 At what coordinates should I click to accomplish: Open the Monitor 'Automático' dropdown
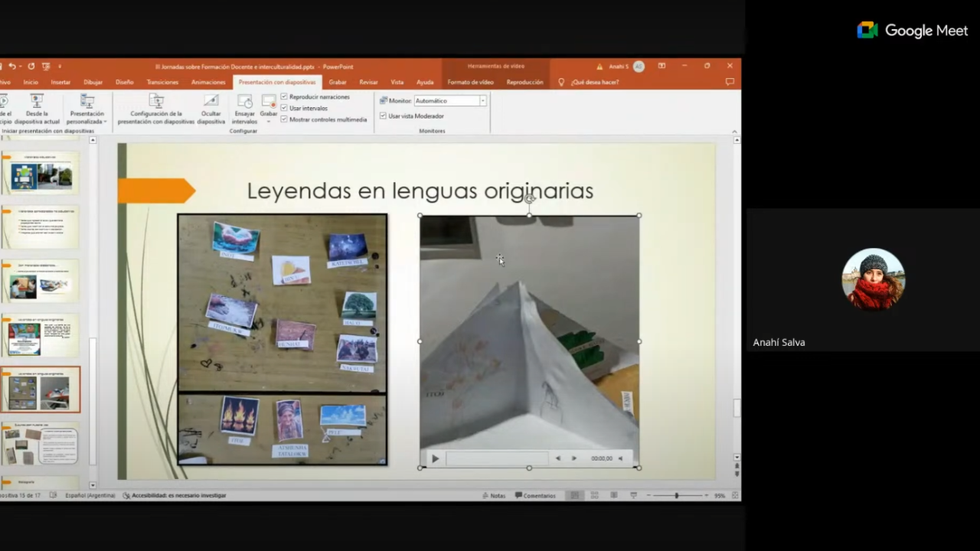click(x=482, y=101)
